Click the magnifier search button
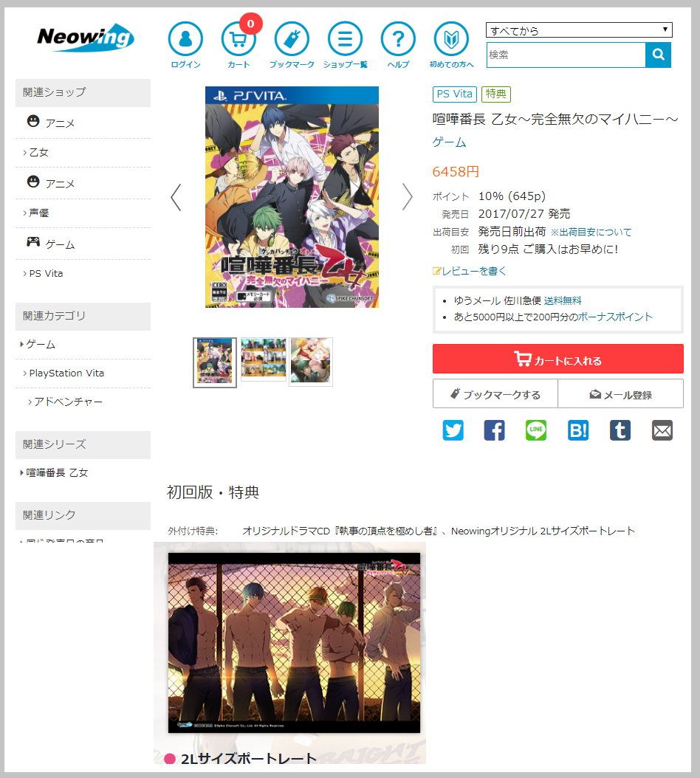Viewport: 700px width, 778px height. click(659, 55)
